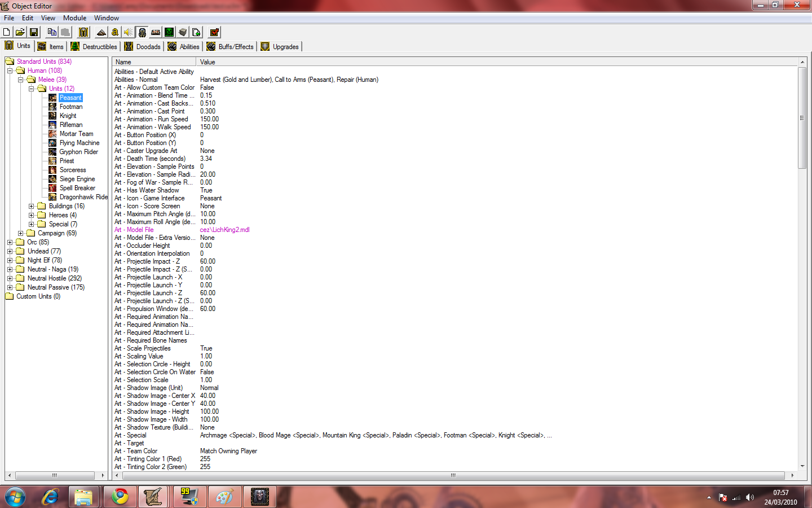
Task: Click the Copy toolbar icon
Action: (52, 32)
